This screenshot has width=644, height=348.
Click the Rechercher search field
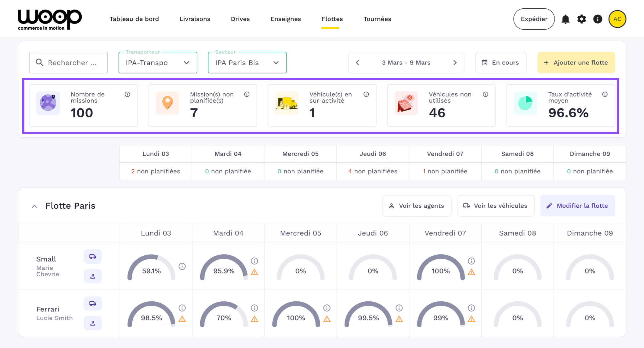point(68,63)
